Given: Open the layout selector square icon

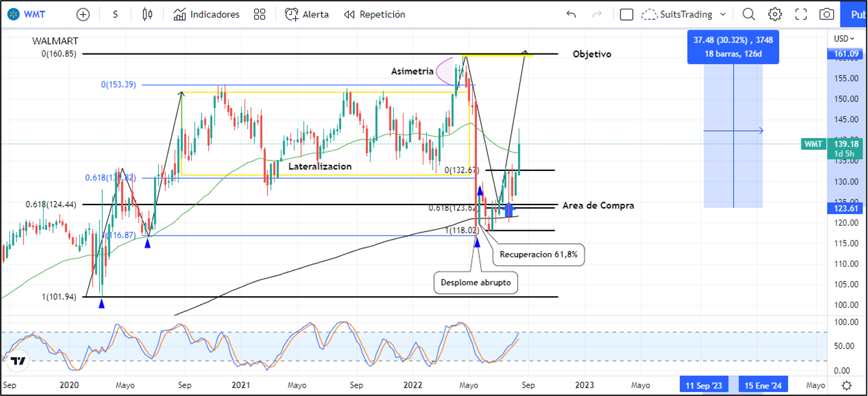Looking at the screenshot, I should [x=627, y=15].
